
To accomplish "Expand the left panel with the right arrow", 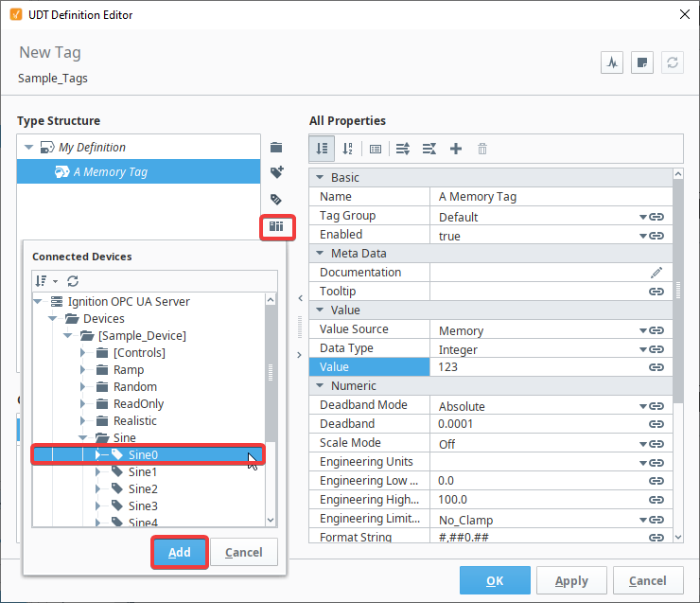I will click(300, 355).
